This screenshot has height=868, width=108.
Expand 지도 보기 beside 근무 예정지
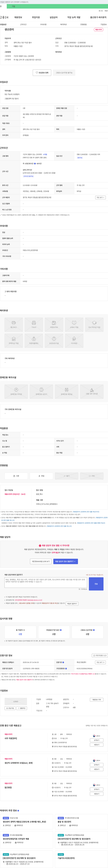[101, 198]
